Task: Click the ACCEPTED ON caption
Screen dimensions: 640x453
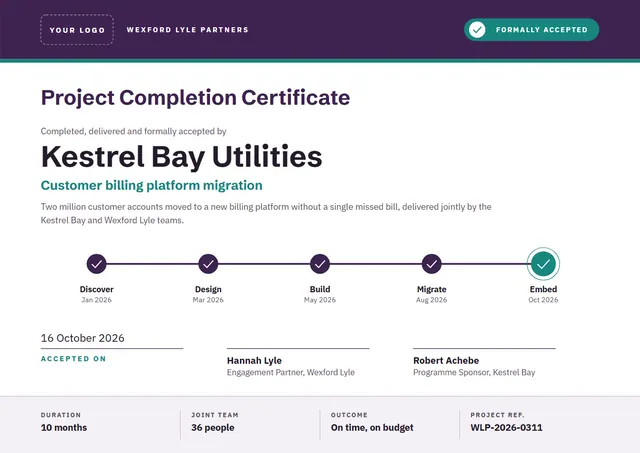Action: click(73, 359)
